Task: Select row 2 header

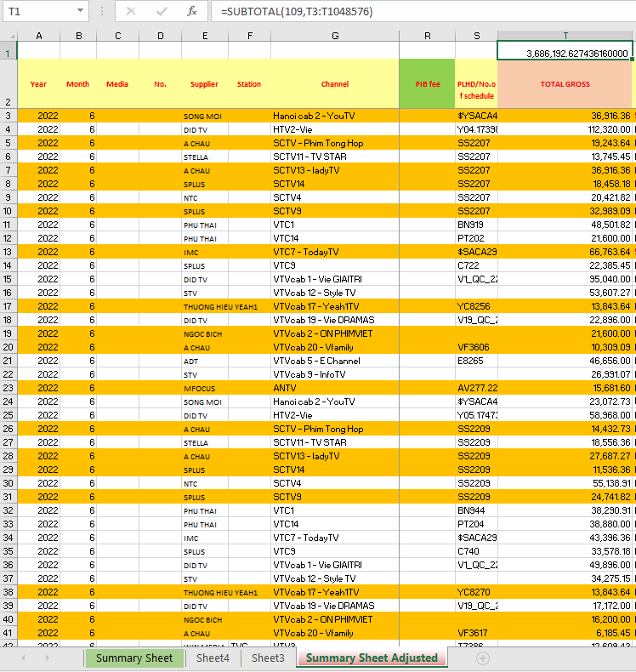Action: [x=9, y=83]
